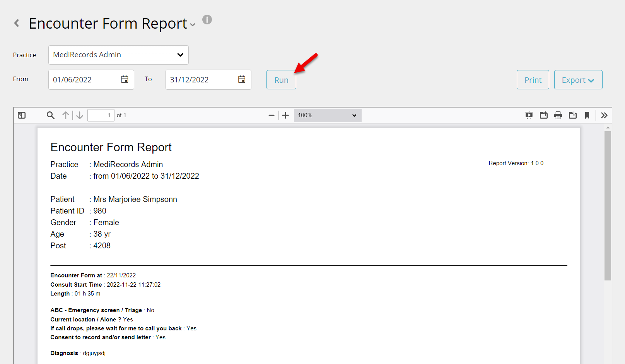Zoom out with the minus icon
Screen dimensions: 625x364
pyautogui.click(x=272, y=115)
